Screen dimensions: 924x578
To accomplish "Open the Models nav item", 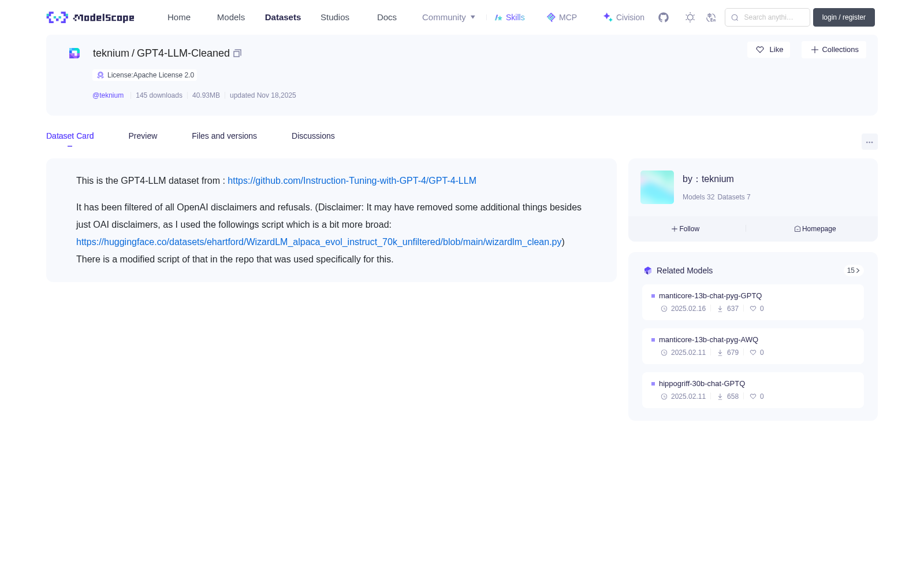I will tap(231, 17).
